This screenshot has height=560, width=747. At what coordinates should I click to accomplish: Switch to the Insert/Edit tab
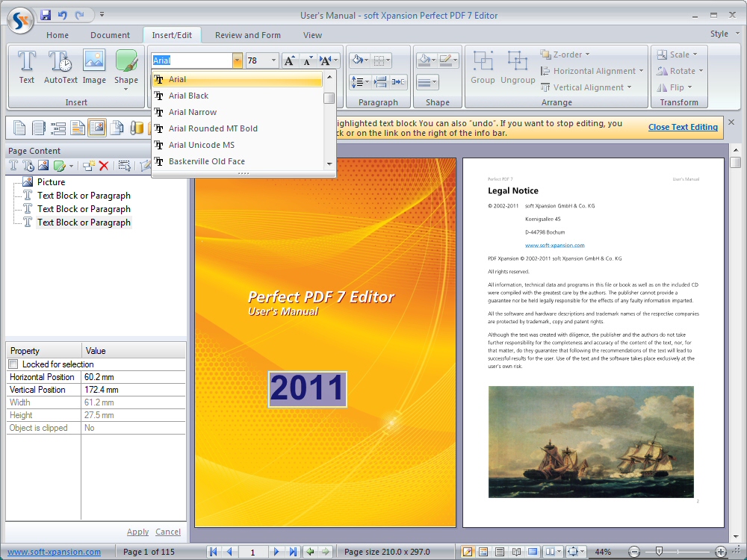172,35
